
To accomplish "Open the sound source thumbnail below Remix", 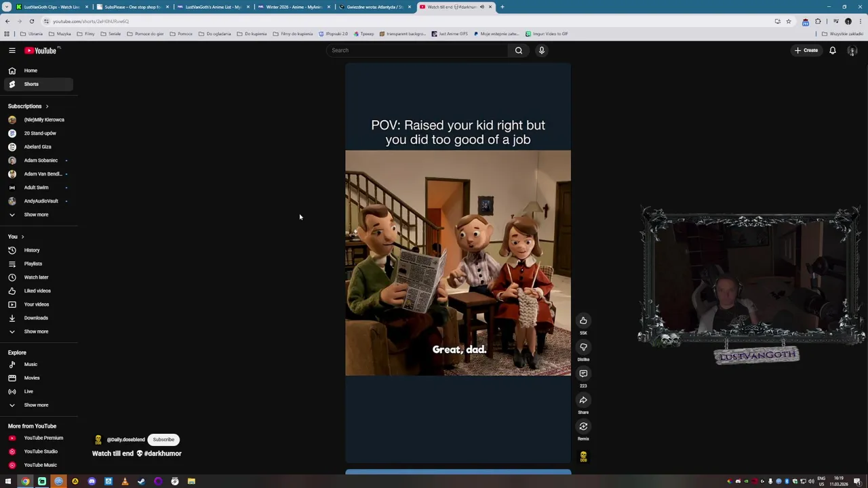I will click(583, 456).
